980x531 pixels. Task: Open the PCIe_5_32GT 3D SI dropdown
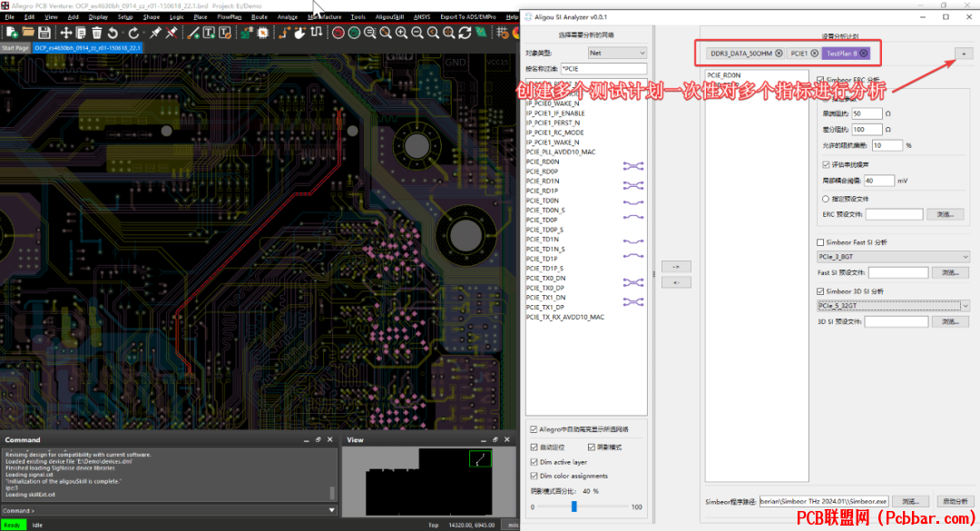pyautogui.click(x=893, y=306)
